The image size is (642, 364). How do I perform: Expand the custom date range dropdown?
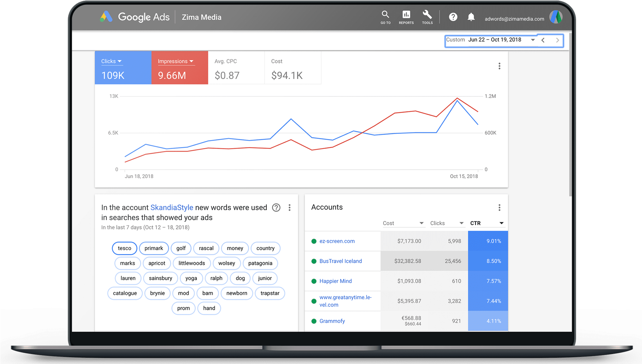[533, 40]
